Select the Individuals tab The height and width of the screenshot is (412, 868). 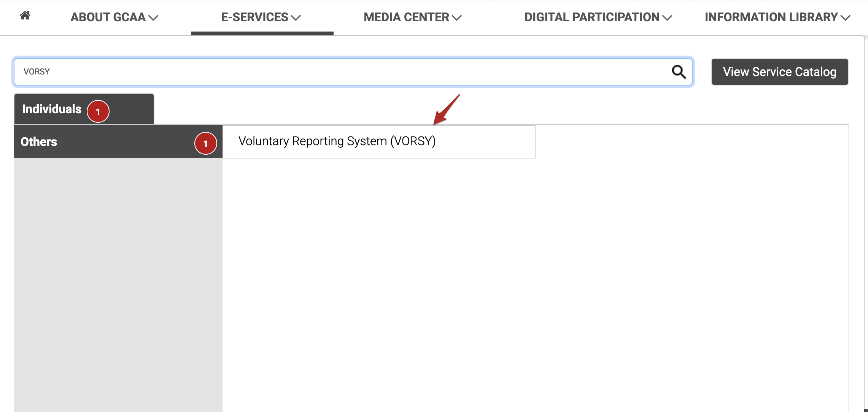[x=84, y=109]
